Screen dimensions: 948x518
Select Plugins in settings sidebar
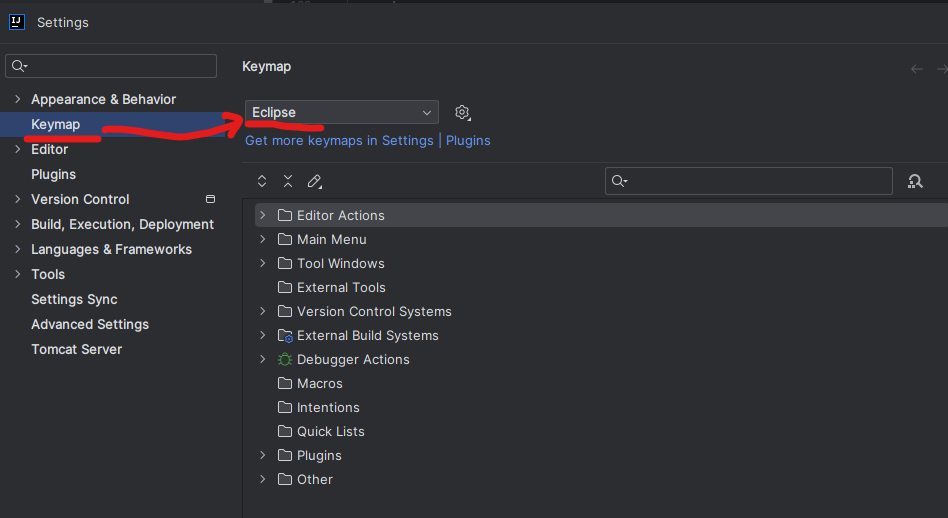point(53,175)
